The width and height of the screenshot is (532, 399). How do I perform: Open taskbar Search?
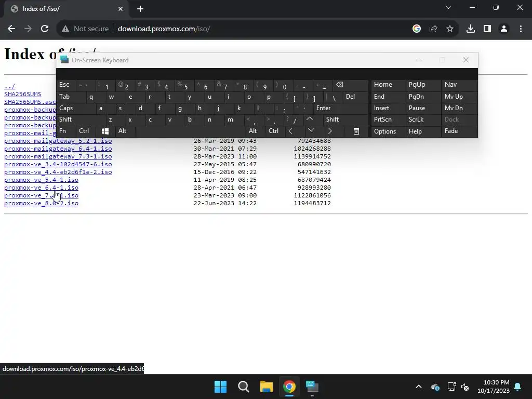244,387
